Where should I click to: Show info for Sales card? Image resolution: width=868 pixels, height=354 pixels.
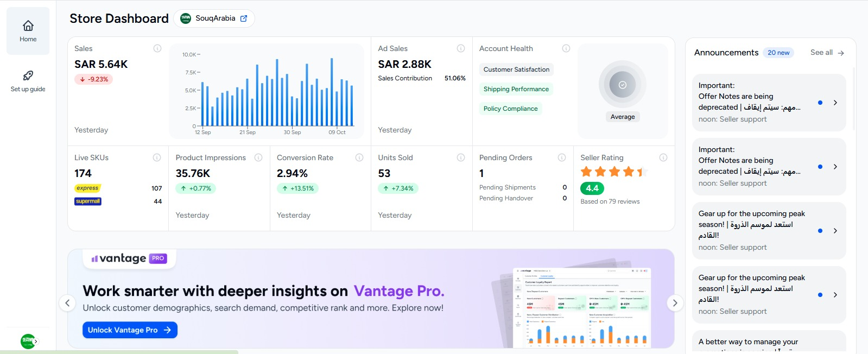click(157, 48)
